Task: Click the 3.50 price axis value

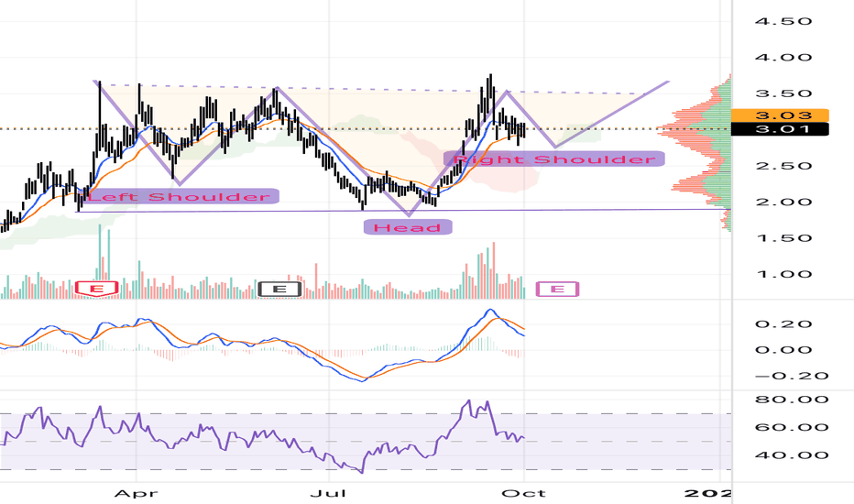Action: click(783, 93)
